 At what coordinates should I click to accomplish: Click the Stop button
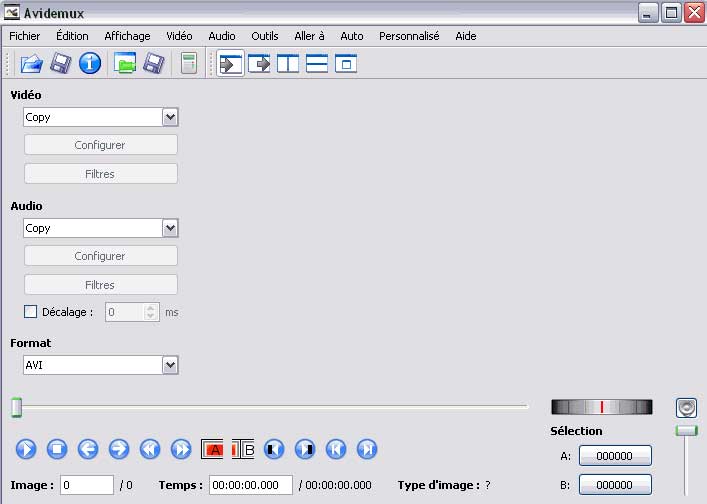pos(57,449)
